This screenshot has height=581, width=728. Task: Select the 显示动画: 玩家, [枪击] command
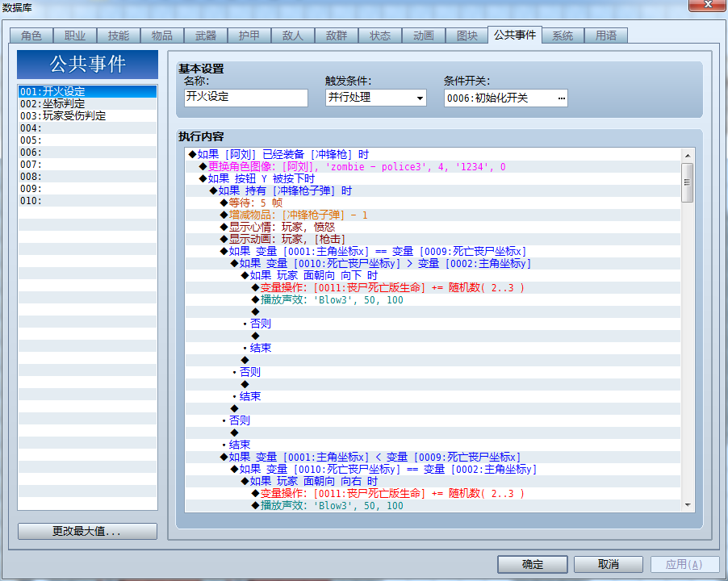pos(433,239)
